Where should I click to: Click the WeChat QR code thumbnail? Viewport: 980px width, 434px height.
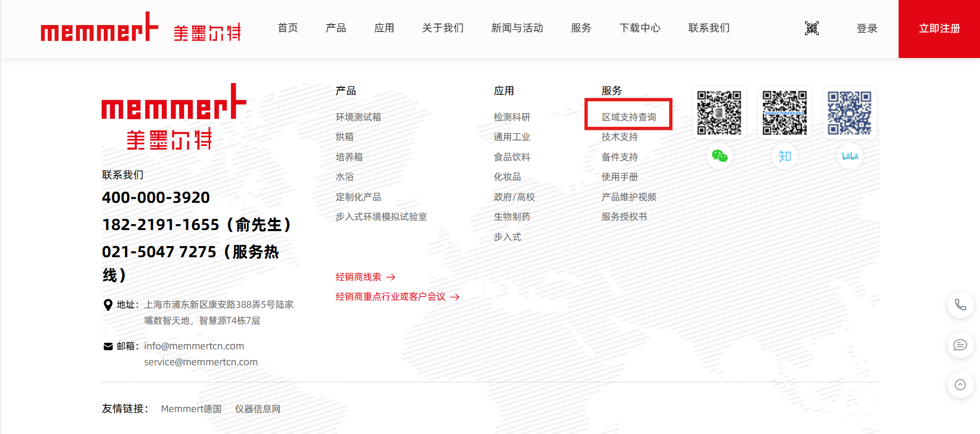(719, 112)
